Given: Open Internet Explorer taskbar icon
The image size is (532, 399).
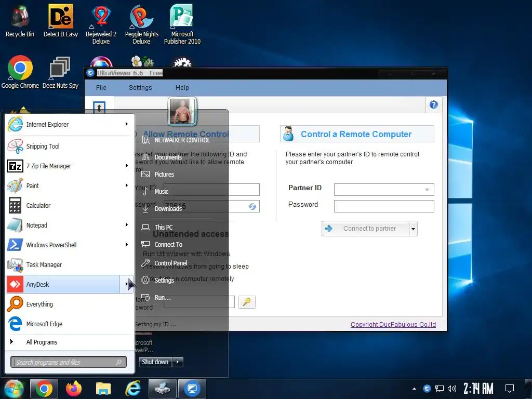Looking at the screenshot, I should tap(132, 389).
